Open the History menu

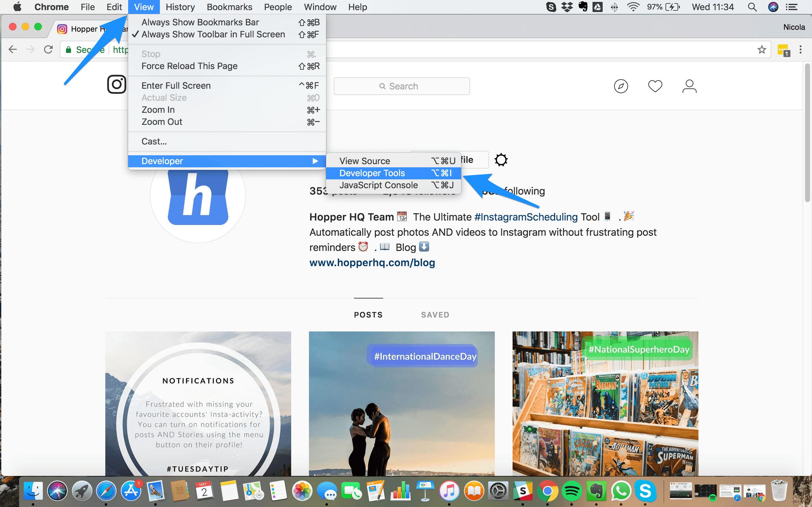point(180,7)
